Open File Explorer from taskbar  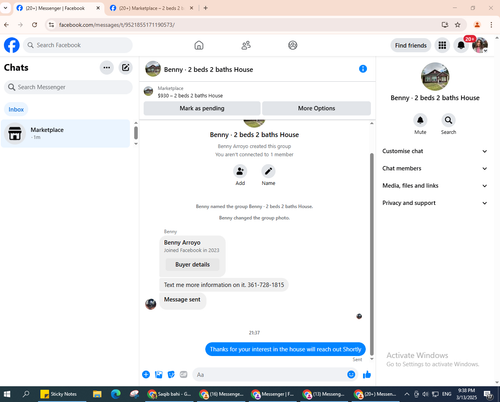[x=97, y=394]
